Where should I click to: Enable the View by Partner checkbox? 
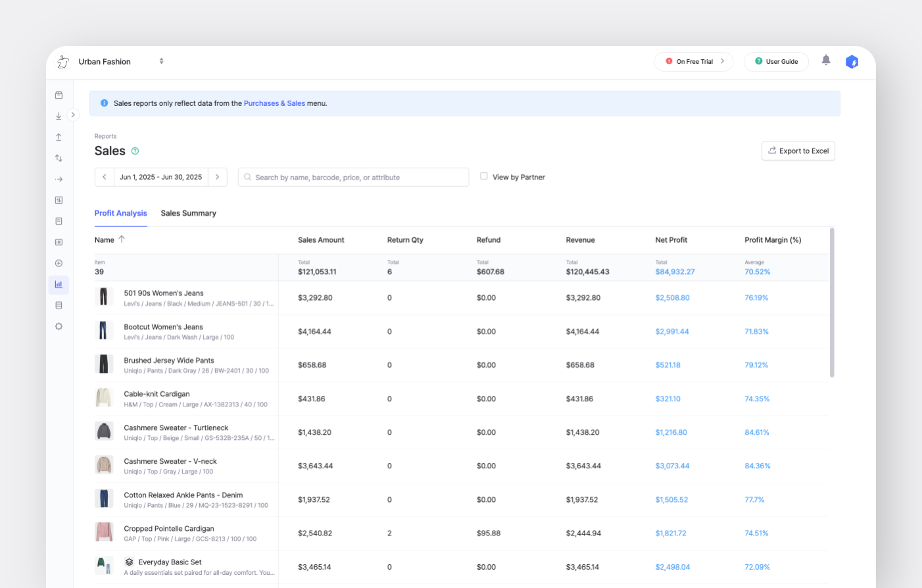(484, 176)
